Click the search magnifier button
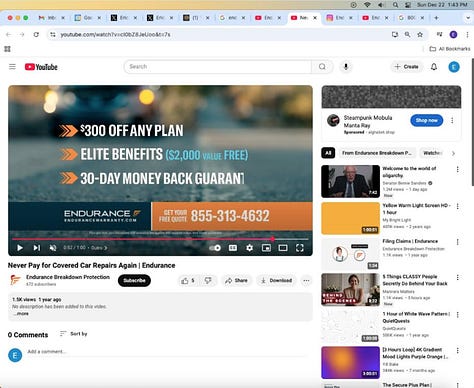Screen dimensions: 474x388 pyautogui.click(x=322, y=67)
